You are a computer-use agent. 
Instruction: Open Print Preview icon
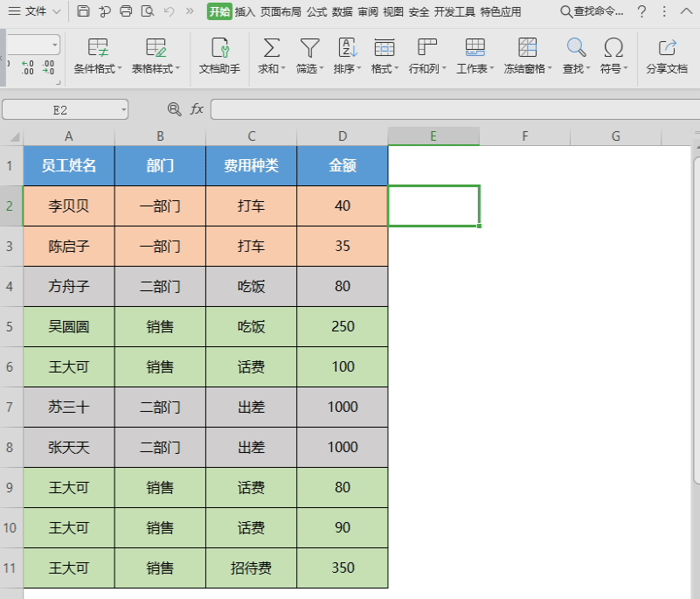click(148, 11)
